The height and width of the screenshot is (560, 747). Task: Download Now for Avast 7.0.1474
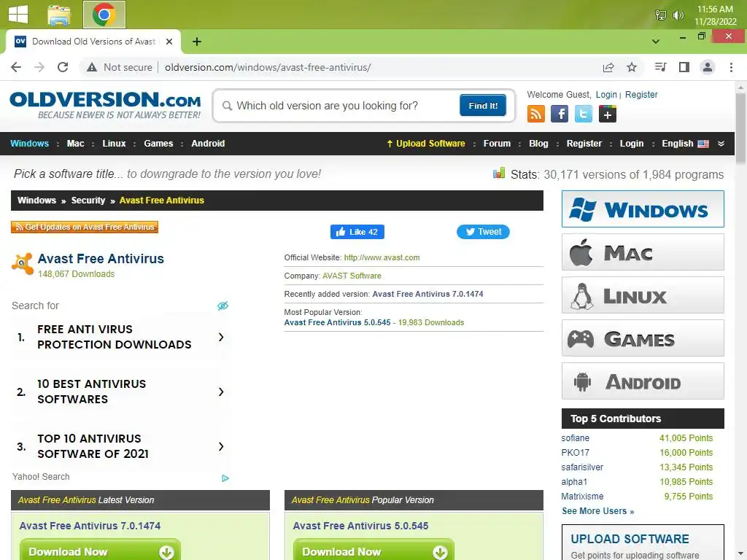click(x=100, y=551)
